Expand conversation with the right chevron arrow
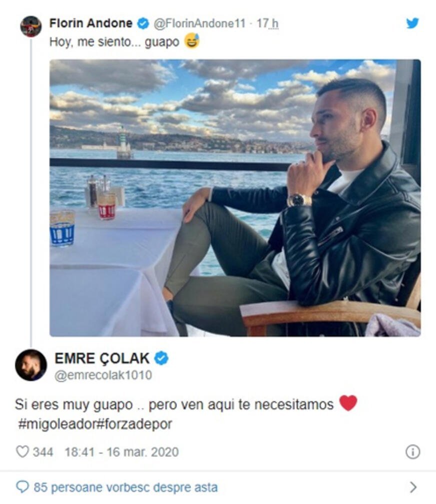Screen dimensions: 436x504 pos(413,488)
